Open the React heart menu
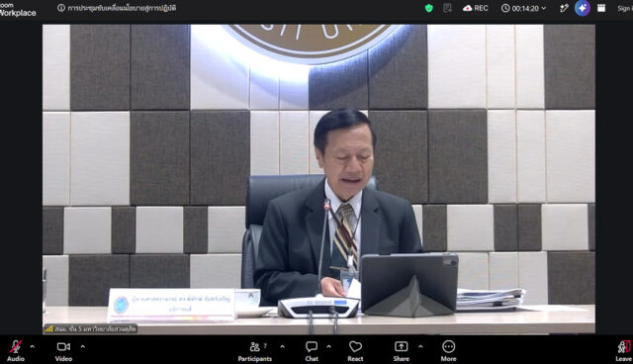The width and height of the screenshot is (633, 364). (355, 350)
